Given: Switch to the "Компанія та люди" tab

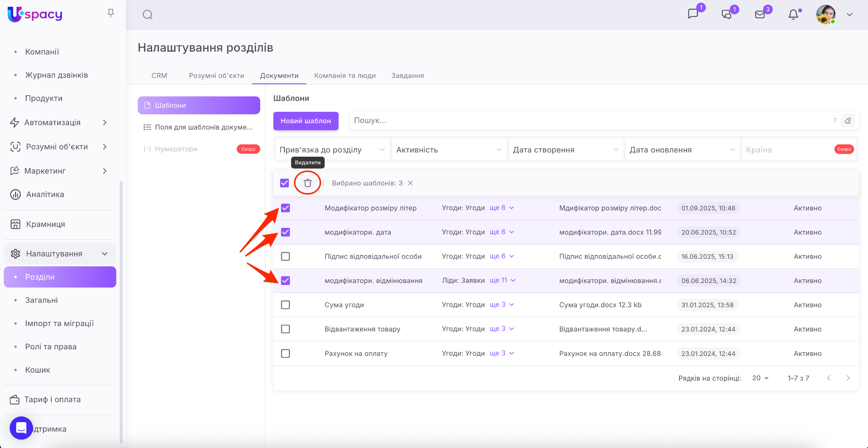Looking at the screenshot, I should pyautogui.click(x=345, y=75).
